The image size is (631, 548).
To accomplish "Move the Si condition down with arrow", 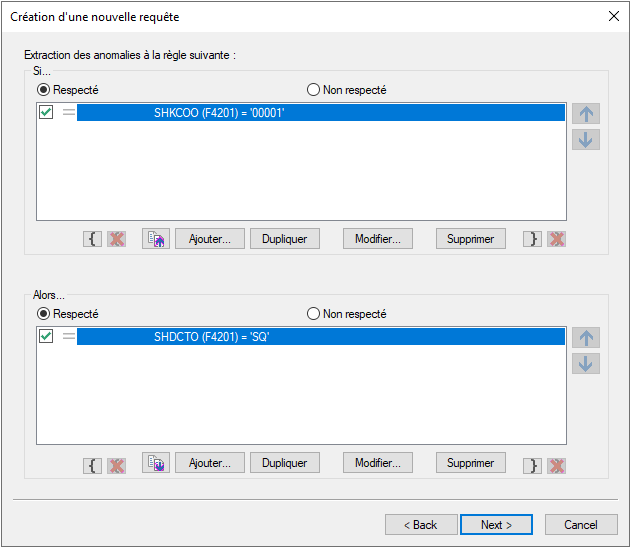I will pos(586,139).
